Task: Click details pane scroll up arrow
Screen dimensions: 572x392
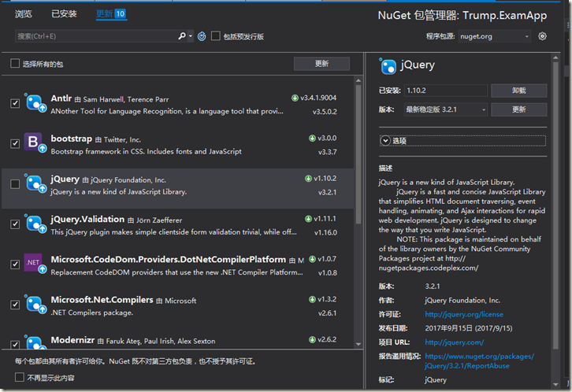Action: [555, 57]
